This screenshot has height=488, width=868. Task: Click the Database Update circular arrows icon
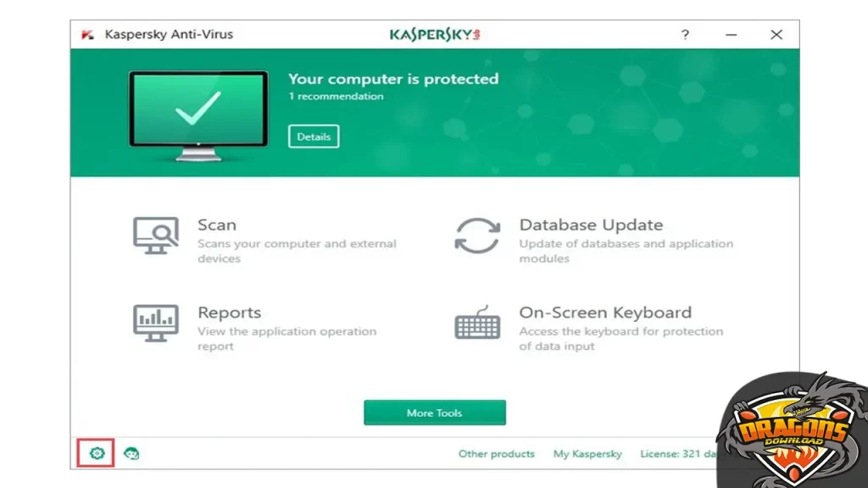point(477,236)
